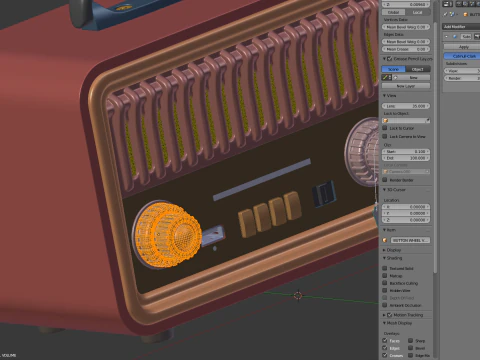
Task: Click the 3D Cursor X location field
Action: [x=406, y=207]
